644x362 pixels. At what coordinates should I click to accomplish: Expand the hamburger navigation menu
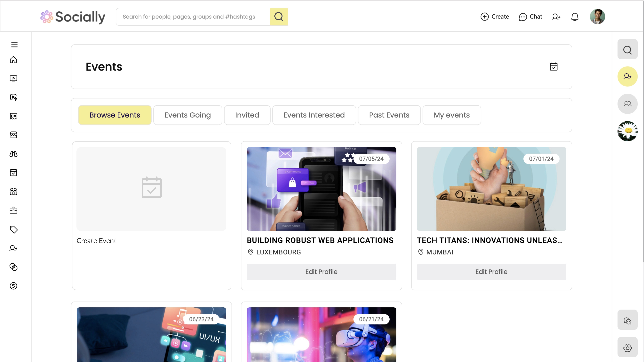click(14, 45)
